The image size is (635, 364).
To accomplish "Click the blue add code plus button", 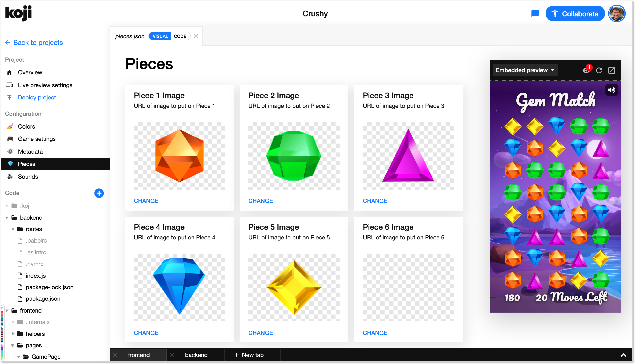I will (x=99, y=193).
